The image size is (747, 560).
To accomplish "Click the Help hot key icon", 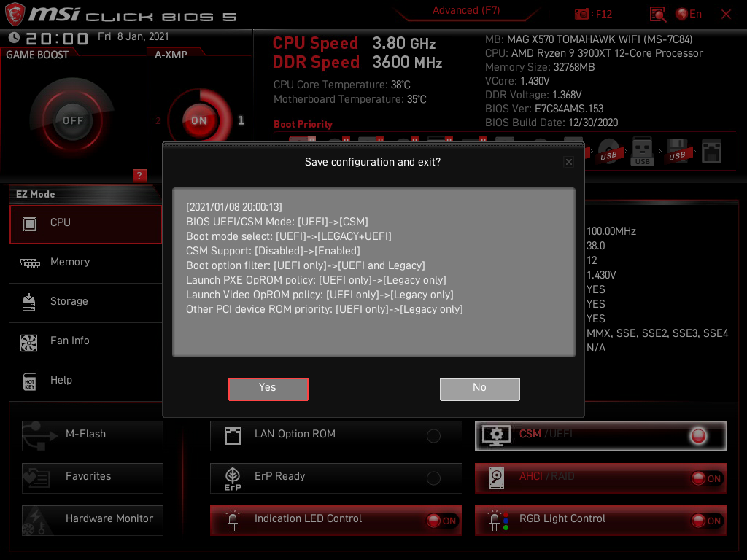I will point(29,381).
